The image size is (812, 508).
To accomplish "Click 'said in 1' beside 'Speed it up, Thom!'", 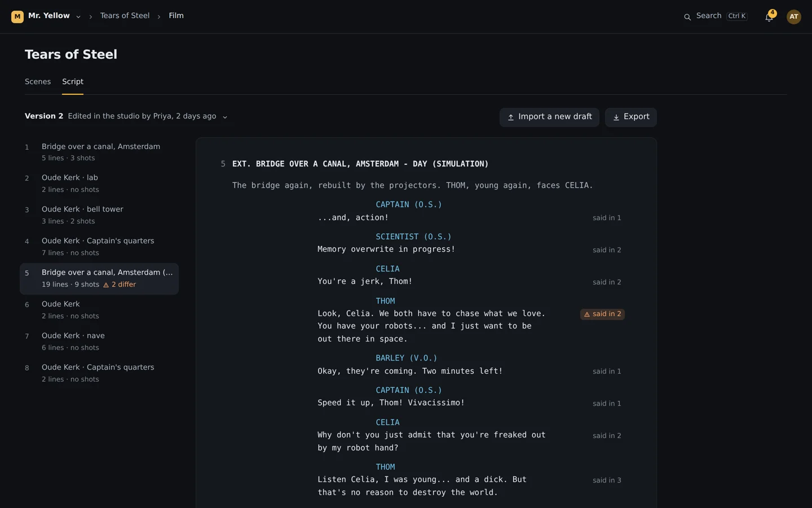I will tap(607, 404).
